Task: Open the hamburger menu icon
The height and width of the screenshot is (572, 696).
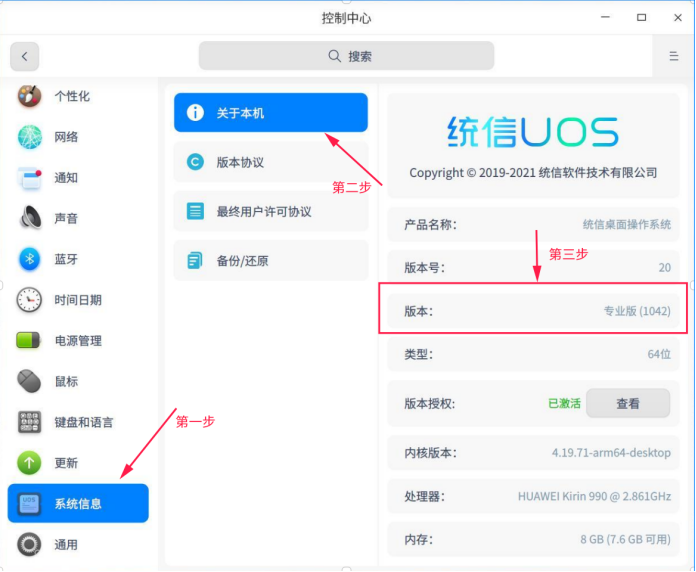Action: tap(673, 56)
